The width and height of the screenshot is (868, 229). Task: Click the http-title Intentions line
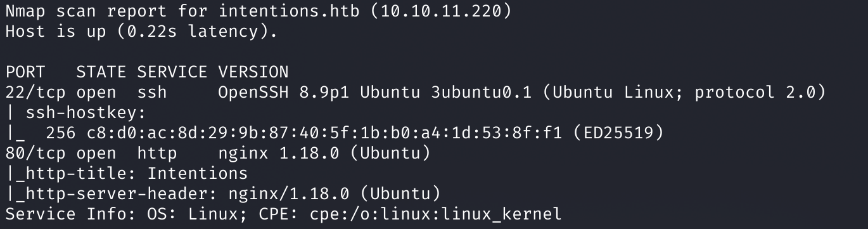127,173
